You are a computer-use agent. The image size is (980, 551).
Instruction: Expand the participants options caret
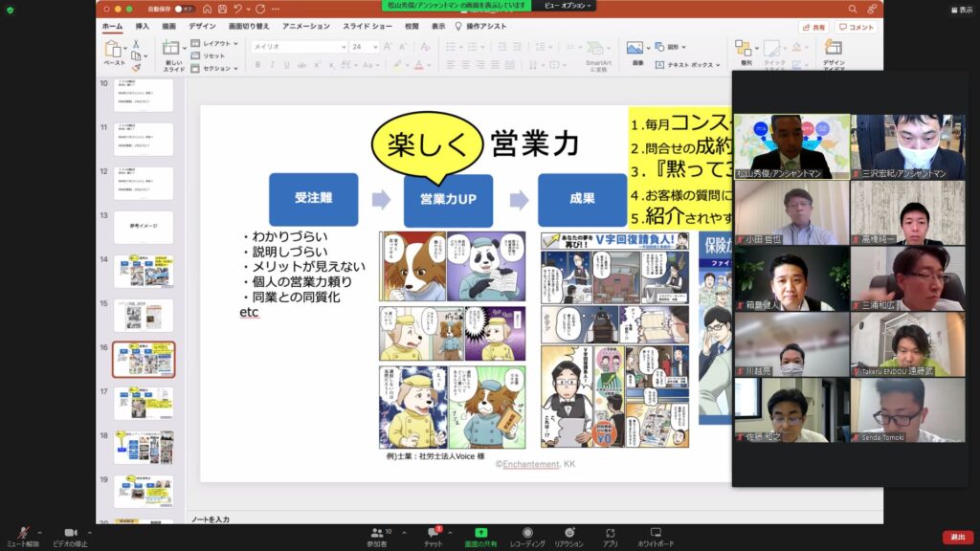pyautogui.click(x=404, y=533)
